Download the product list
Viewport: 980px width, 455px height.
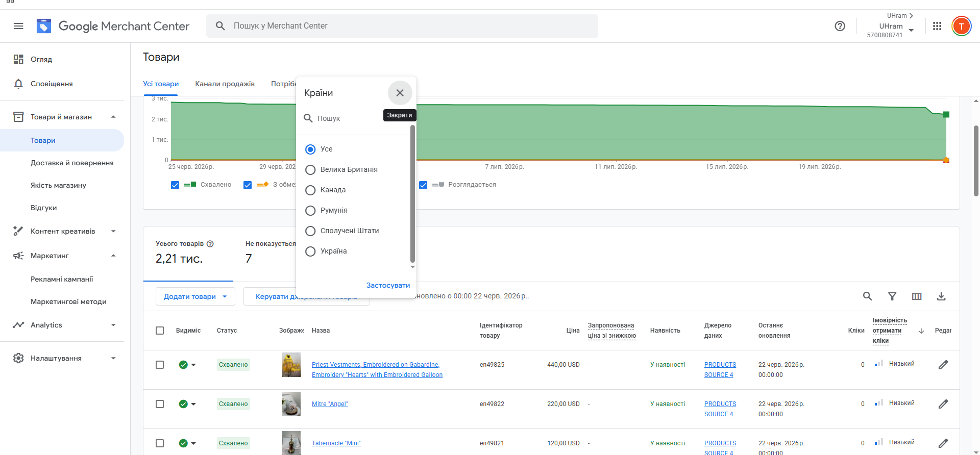(x=941, y=296)
